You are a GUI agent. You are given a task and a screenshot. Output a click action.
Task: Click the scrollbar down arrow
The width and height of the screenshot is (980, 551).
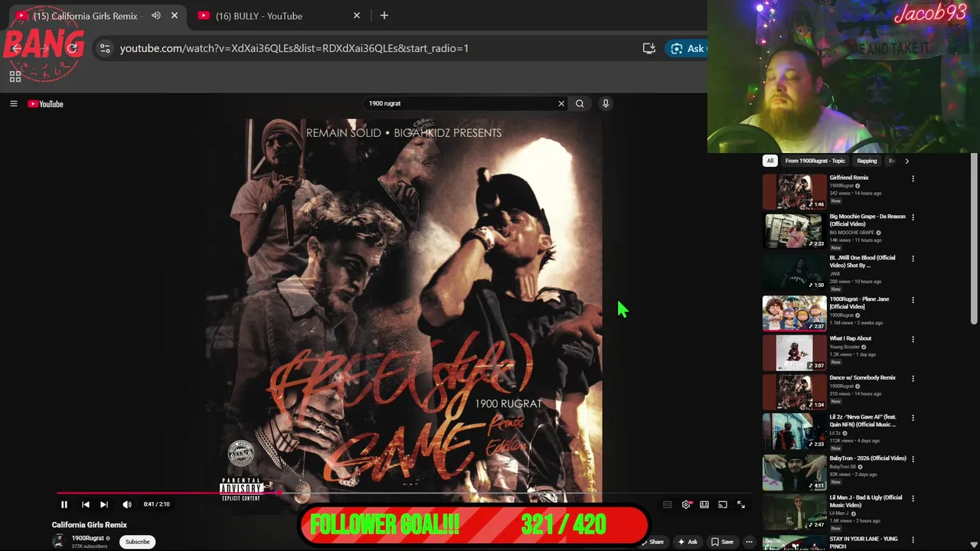(x=974, y=545)
